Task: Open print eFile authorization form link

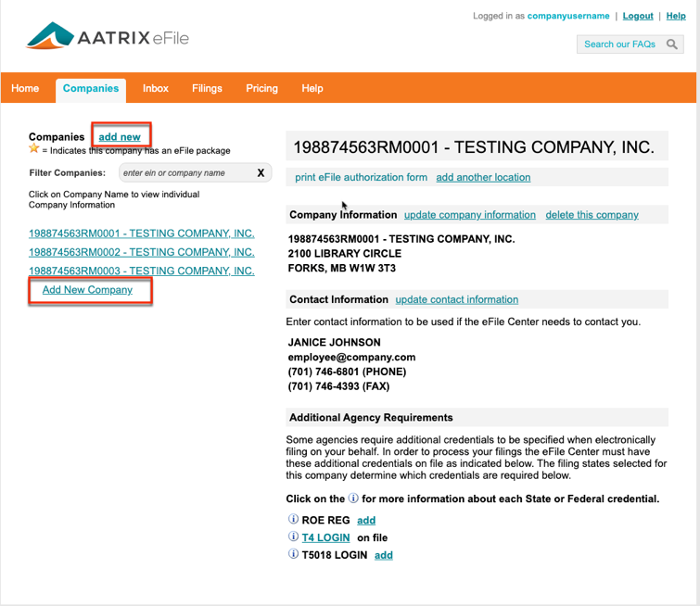Action: pyautogui.click(x=361, y=177)
